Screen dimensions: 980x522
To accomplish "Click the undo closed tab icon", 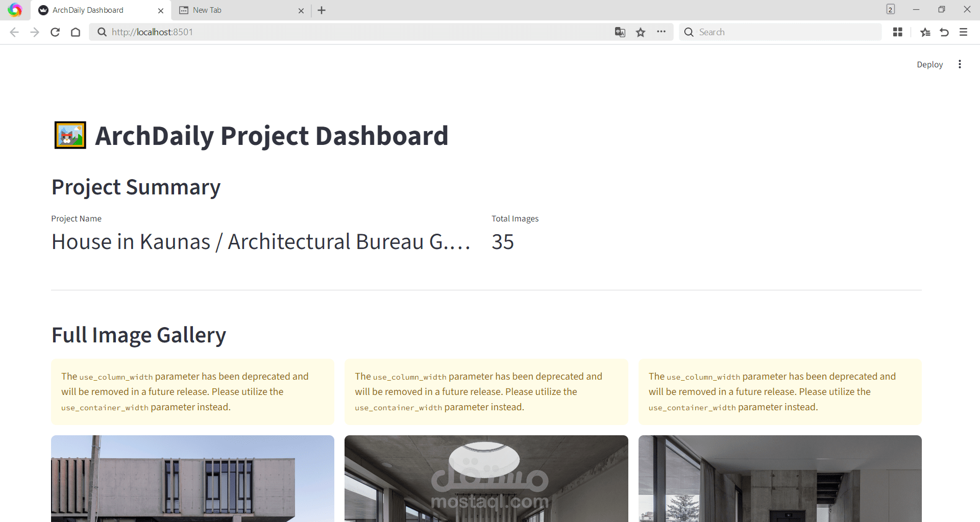I will (x=944, y=32).
